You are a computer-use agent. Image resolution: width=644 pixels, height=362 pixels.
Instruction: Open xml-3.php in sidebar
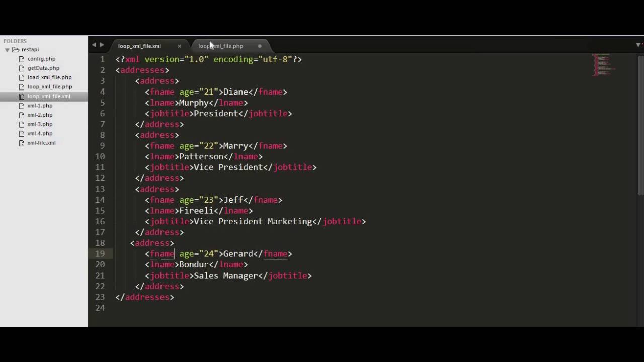[40, 124]
